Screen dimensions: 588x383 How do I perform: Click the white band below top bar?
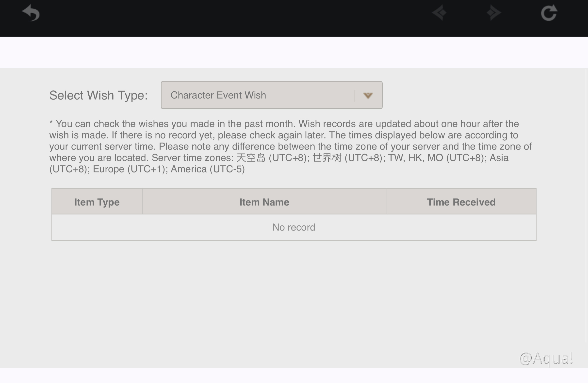tap(294, 52)
